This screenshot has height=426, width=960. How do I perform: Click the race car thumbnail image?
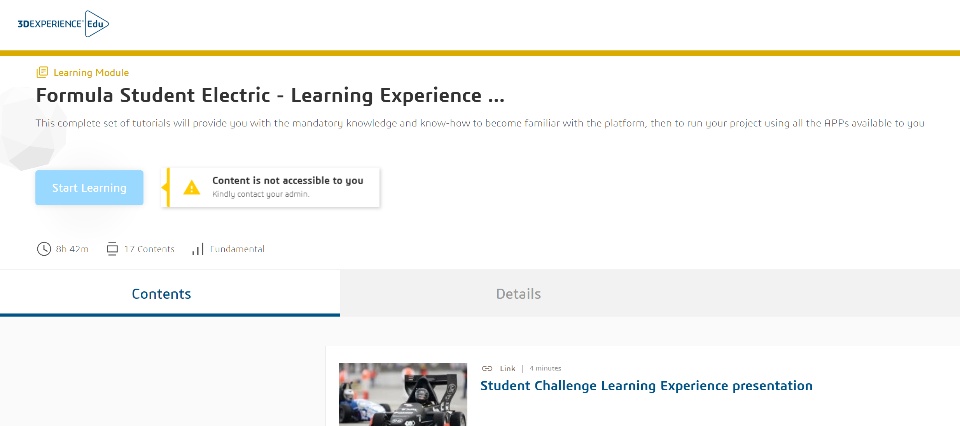pyautogui.click(x=402, y=394)
